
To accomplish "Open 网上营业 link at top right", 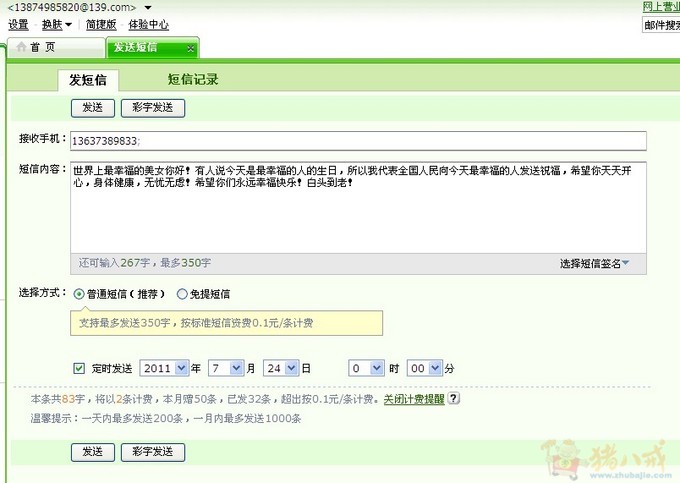I will (661, 7).
